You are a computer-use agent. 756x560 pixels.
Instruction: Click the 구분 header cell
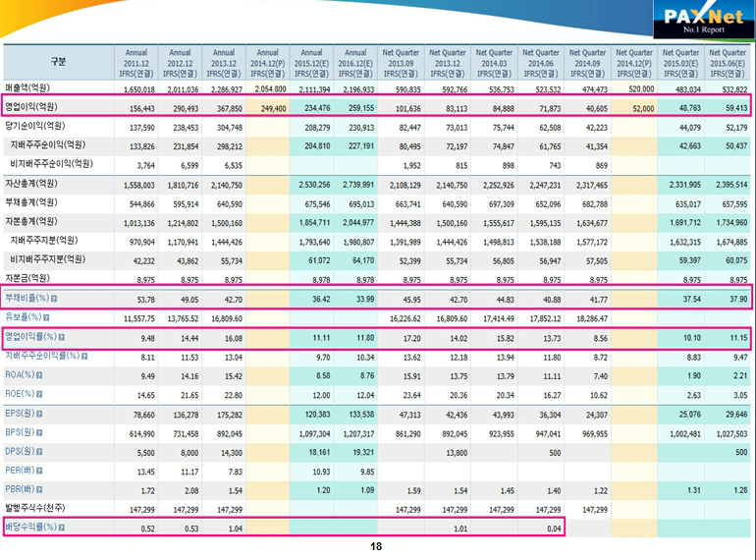(58, 62)
